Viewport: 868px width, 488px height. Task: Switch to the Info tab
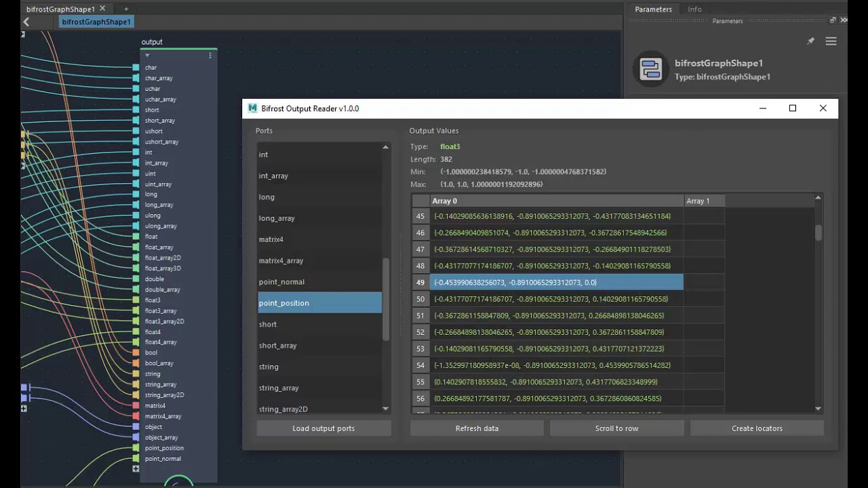[x=694, y=9]
